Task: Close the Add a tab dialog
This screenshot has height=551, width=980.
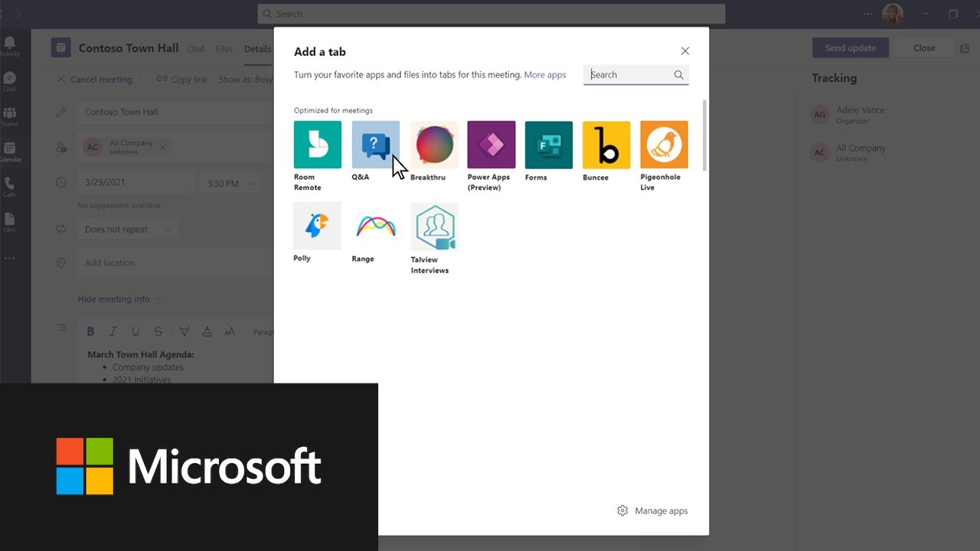Action: tap(685, 51)
